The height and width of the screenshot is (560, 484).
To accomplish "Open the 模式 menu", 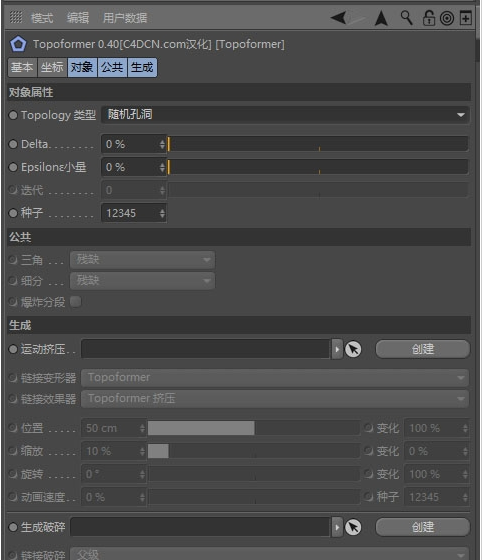I will [42, 18].
